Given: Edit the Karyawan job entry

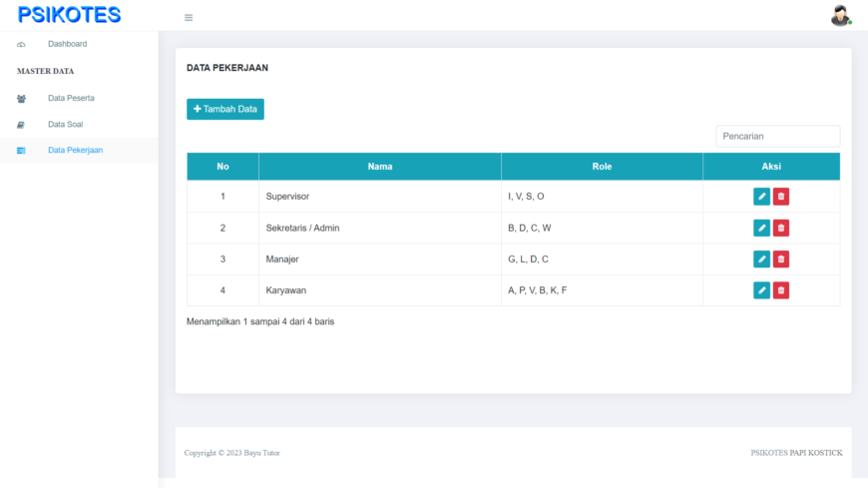Looking at the screenshot, I should coord(761,290).
